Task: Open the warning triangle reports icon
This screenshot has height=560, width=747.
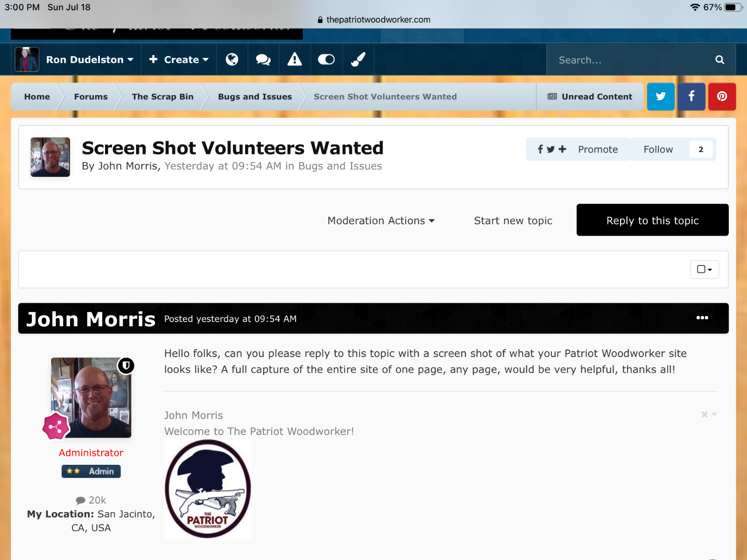Action: tap(295, 59)
